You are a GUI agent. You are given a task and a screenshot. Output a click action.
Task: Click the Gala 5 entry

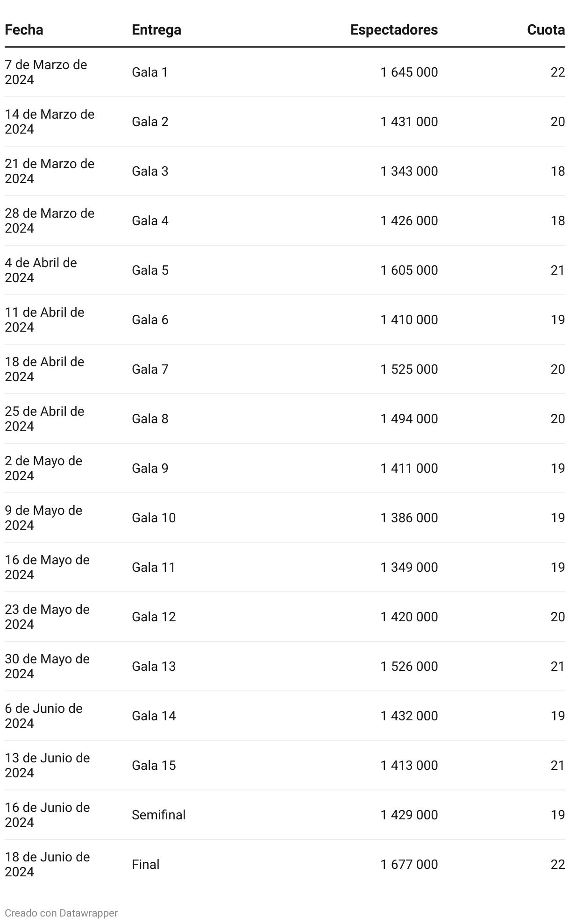pos(150,270)
